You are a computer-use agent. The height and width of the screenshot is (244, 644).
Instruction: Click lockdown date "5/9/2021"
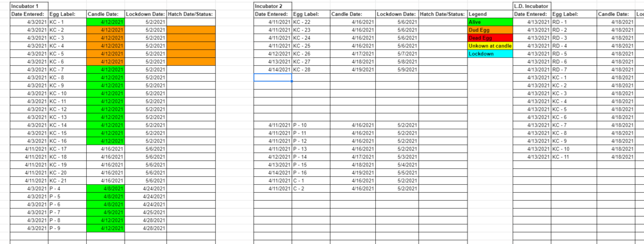tap(397, 70)
